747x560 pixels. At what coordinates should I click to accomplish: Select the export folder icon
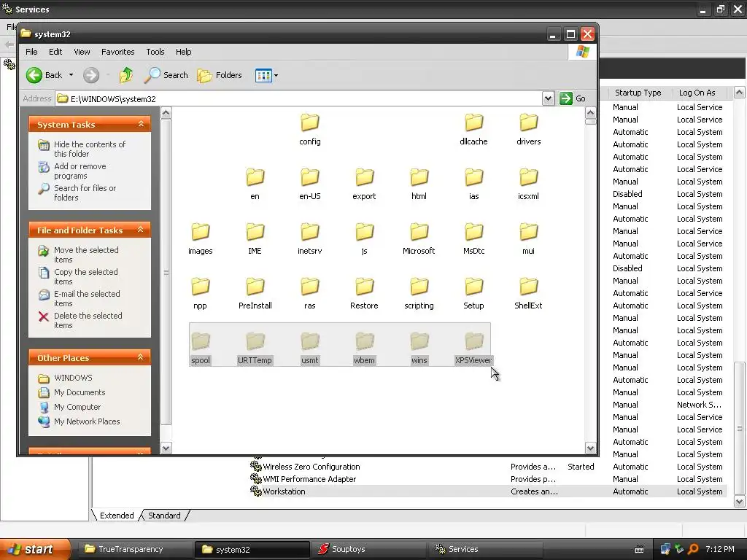click(x=365, y=178)
